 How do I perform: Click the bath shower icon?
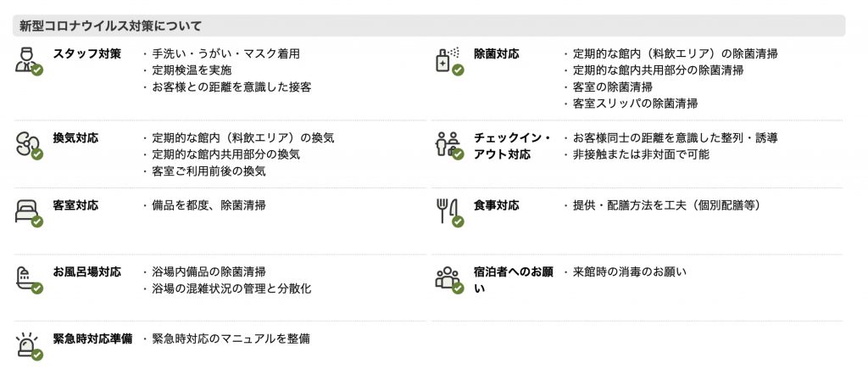pos(28,280)
